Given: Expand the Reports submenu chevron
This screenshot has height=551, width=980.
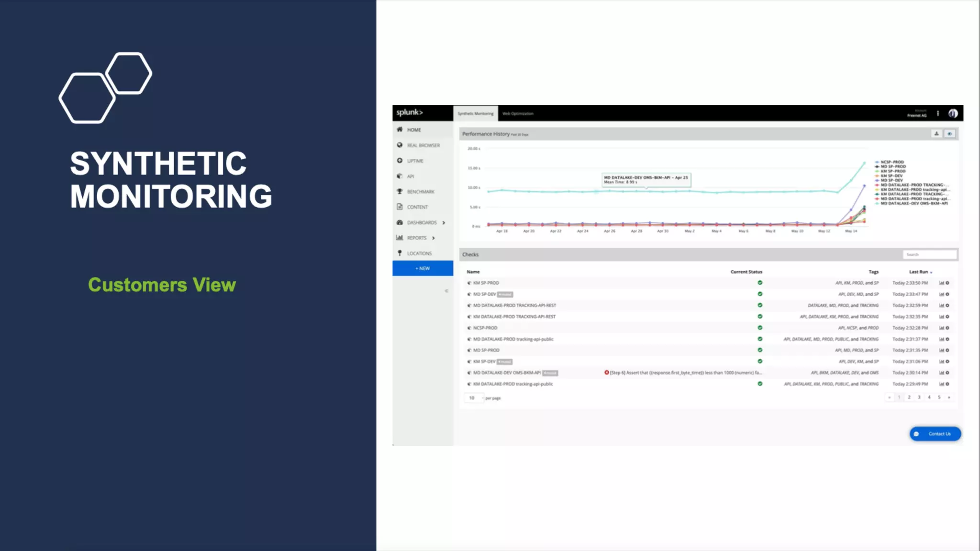Looking at the screenshot, I should [x=433, y=238].
